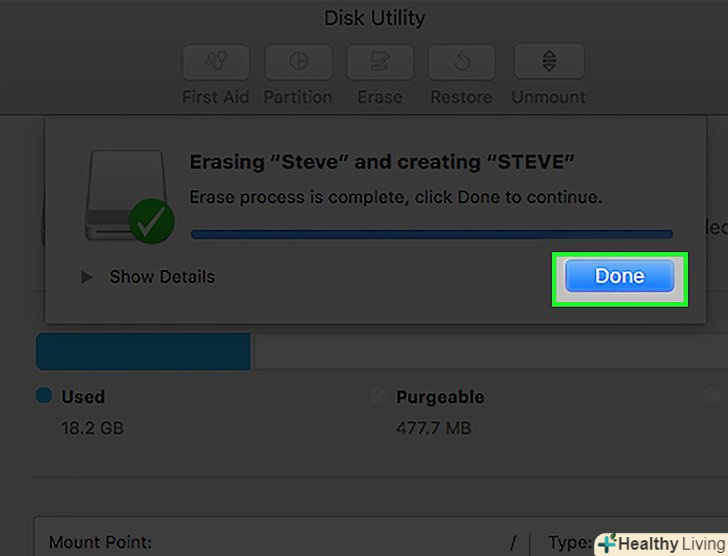Viewport: 728px width, 556px height.
Task: Click Done to finish erasing
Action: pos(619,276)
